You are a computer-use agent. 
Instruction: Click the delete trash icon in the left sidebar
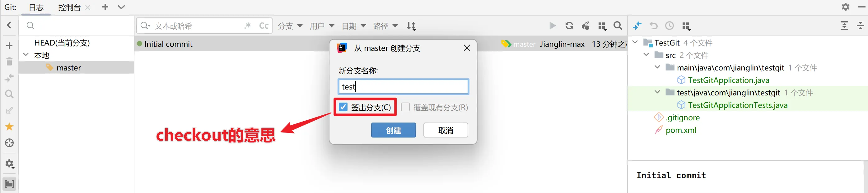9,61
